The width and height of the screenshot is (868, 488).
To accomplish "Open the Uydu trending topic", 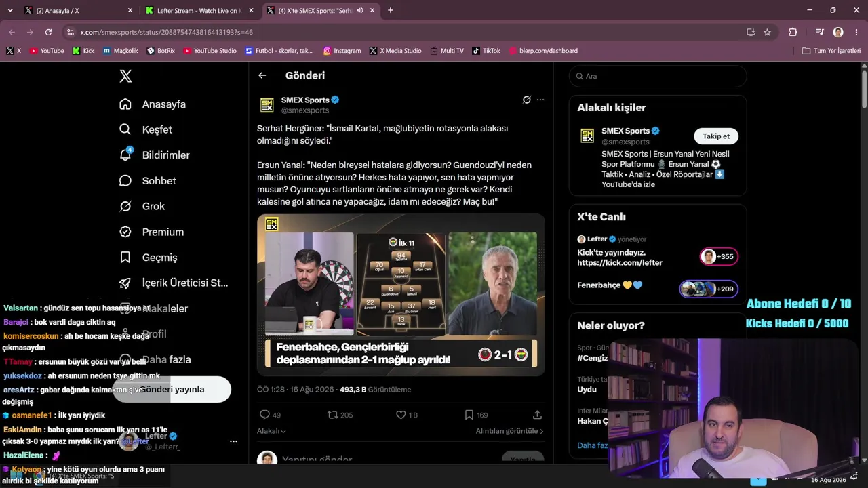I will coord(587,390).
